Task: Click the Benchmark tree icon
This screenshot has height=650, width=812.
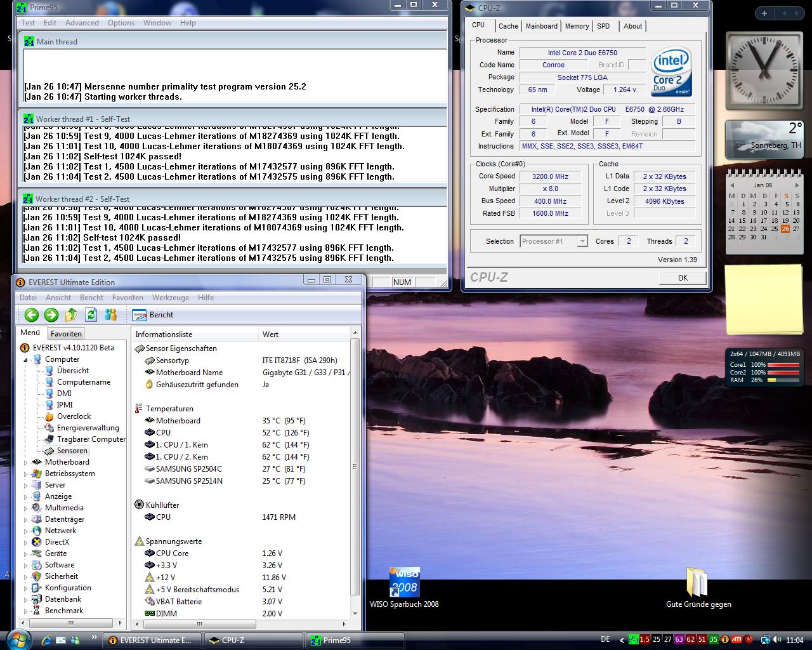Action: 37,611
